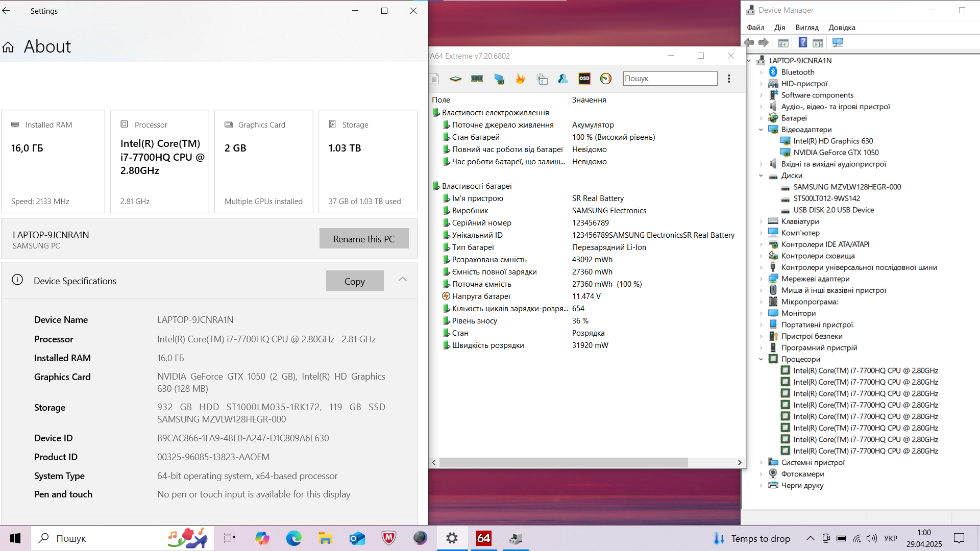Click the Temps to drop weather widget
The width and height of the screenshot is (980, 551).
click(752, 538)
